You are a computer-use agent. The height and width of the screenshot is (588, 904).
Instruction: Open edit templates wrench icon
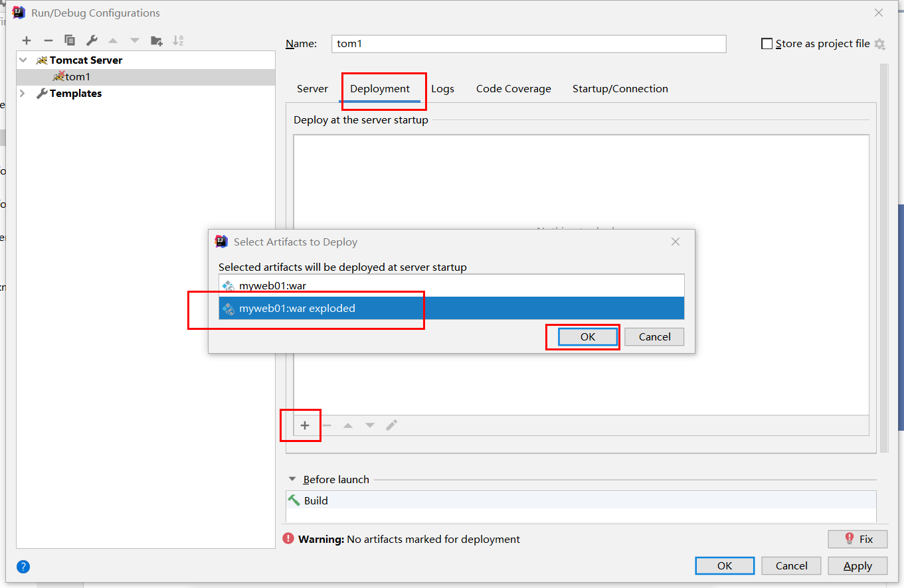pos(92,40)
